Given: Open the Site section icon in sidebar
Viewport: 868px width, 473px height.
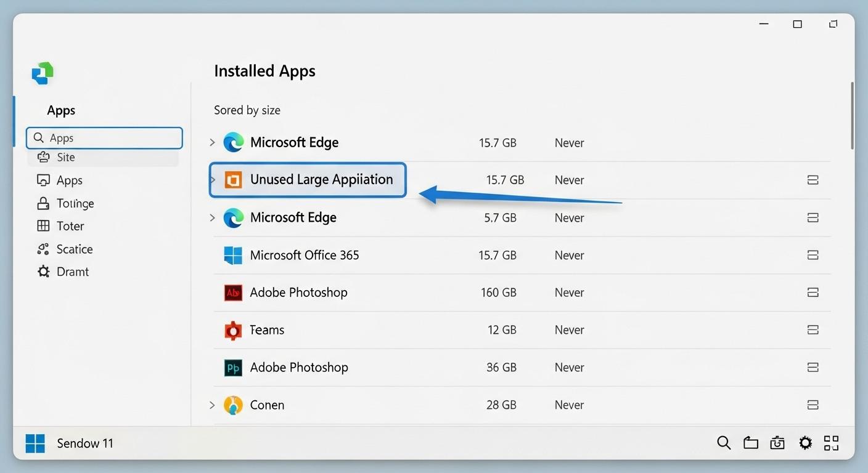Looking at the screenshot, I should pos(43,157).
